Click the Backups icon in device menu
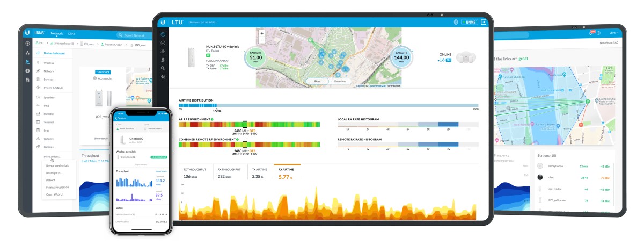The width and height of the screenshot is (644, 245). [x=38, y=146]
